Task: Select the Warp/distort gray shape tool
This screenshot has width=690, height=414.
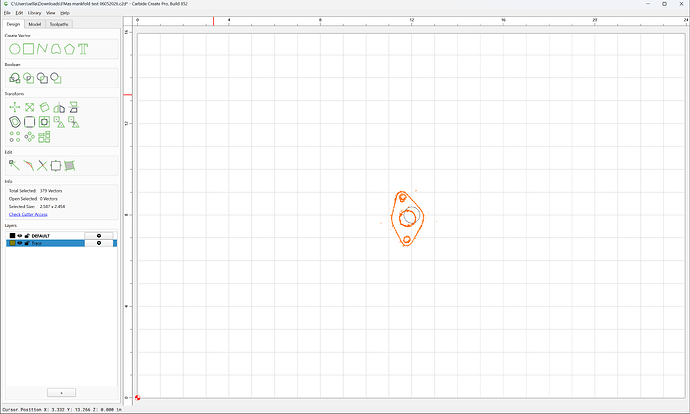Action: [x=70, y=165]
